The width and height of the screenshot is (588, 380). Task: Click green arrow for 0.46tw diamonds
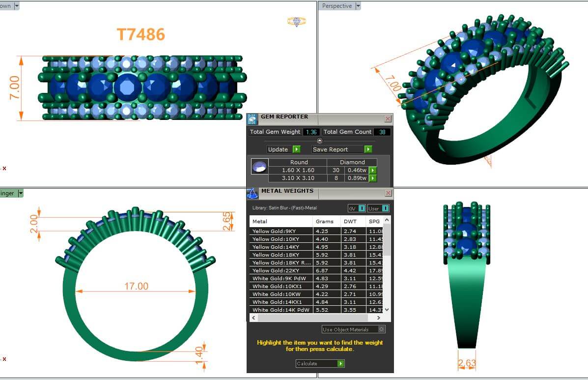tap(373, 171)
